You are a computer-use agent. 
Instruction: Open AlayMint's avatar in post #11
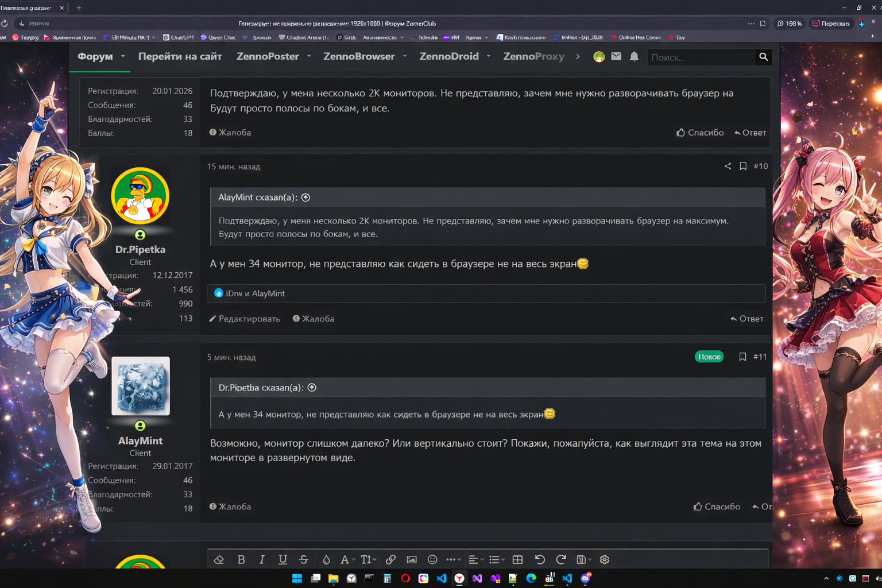point(141,386)
